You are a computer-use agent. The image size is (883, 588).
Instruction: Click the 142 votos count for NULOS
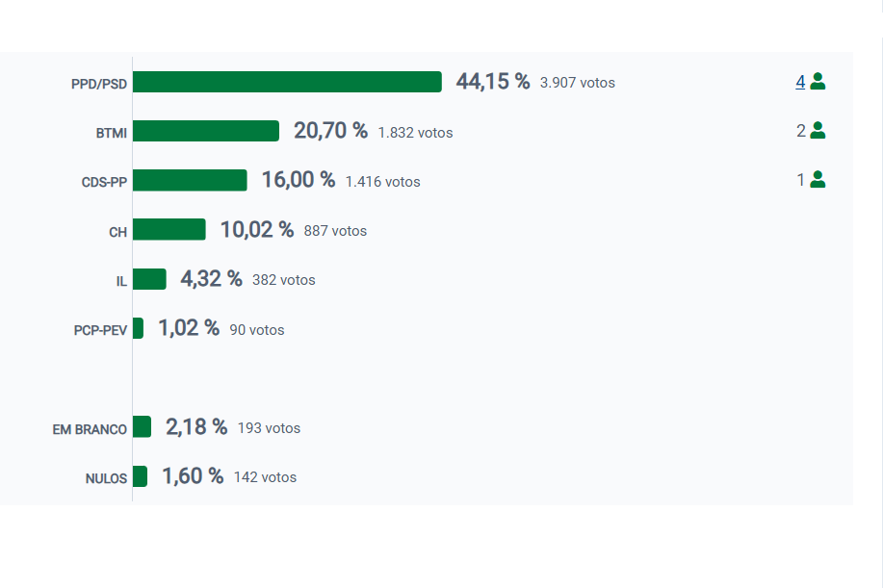pyautogui.click(x=265, y=477)
